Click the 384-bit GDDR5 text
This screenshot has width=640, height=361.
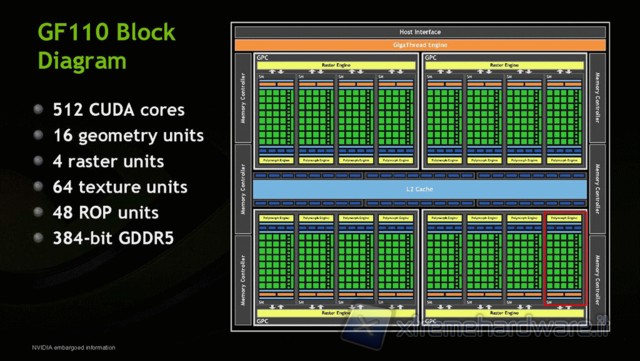click(x=113, y=238)
